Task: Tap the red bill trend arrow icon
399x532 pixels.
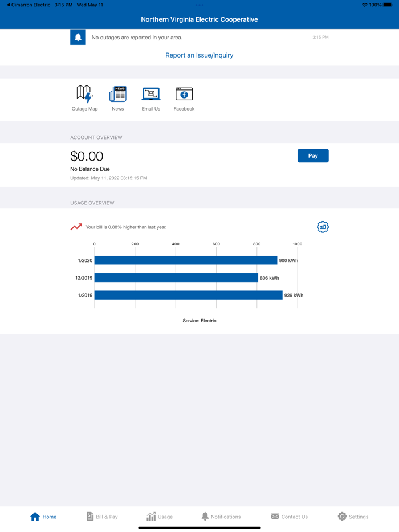Action: [76, 227]
